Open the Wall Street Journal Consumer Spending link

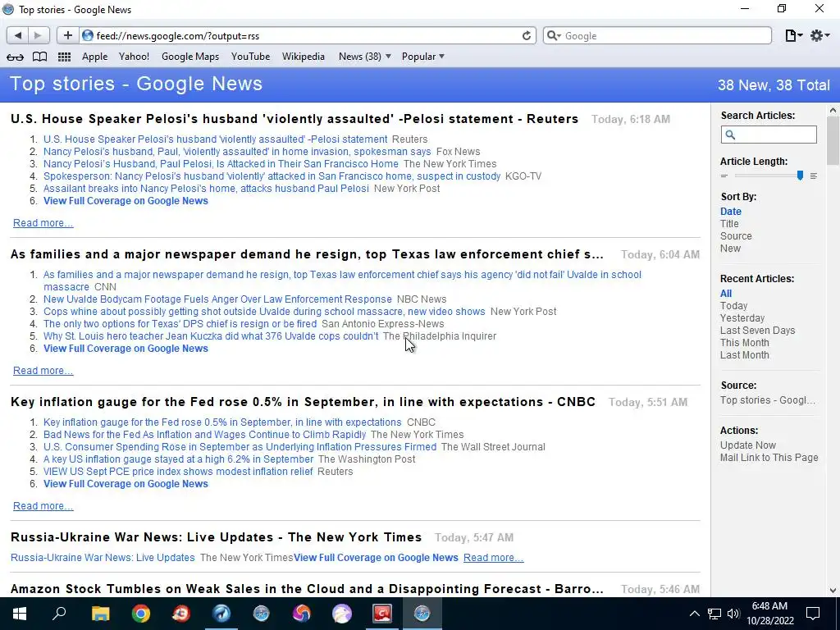click(x=240, y=447)
